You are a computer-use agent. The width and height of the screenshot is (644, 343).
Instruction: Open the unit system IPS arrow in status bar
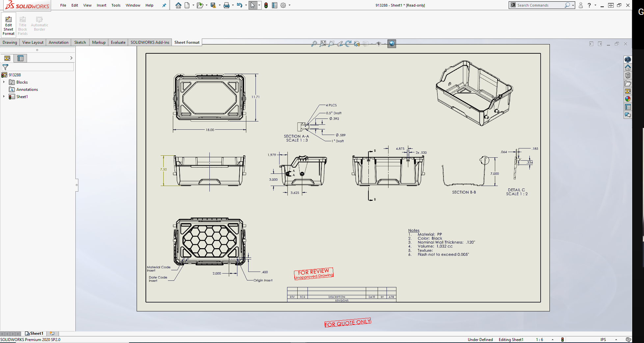616,339
